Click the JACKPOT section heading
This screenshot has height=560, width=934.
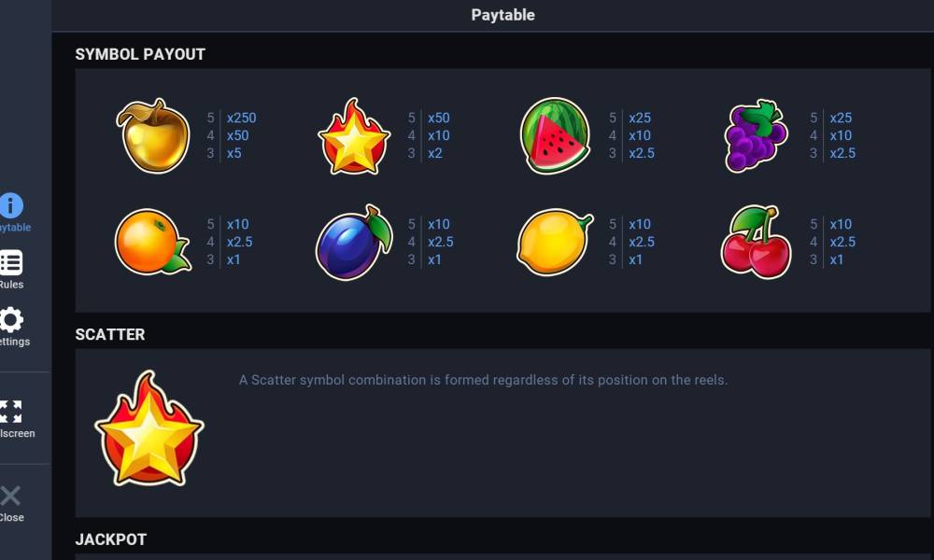coord(111,539)
